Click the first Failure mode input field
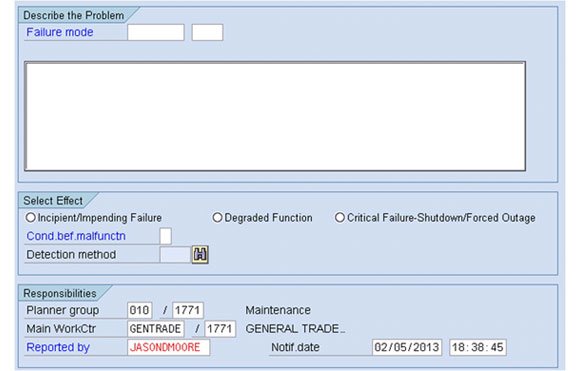580x371 pixels. click(x=156, y=32)
